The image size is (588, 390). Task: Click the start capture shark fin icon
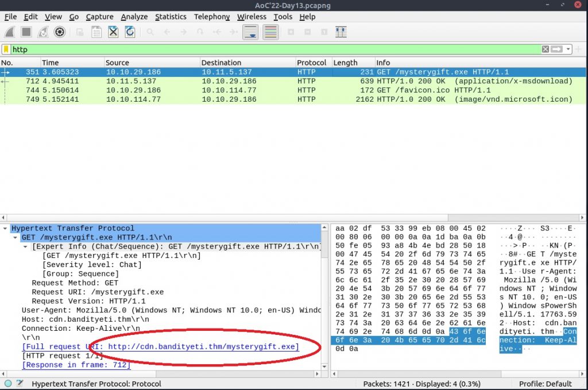(10, 32)
